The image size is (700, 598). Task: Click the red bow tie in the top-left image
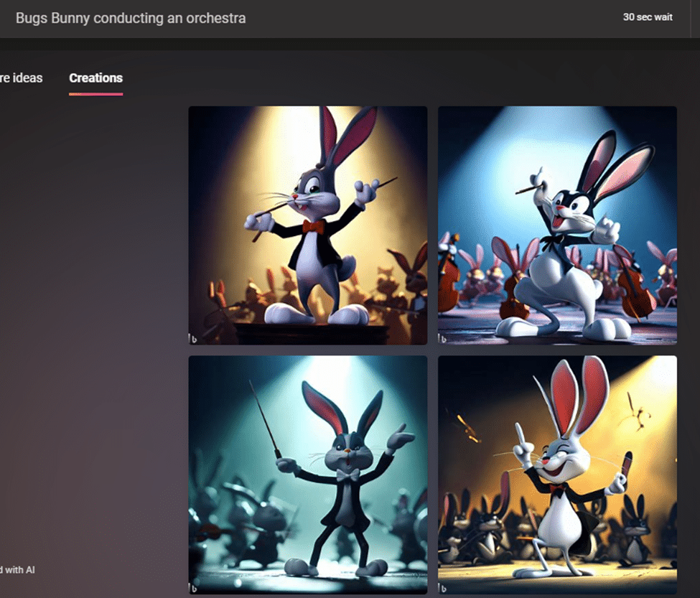click(x=312, y=226)
